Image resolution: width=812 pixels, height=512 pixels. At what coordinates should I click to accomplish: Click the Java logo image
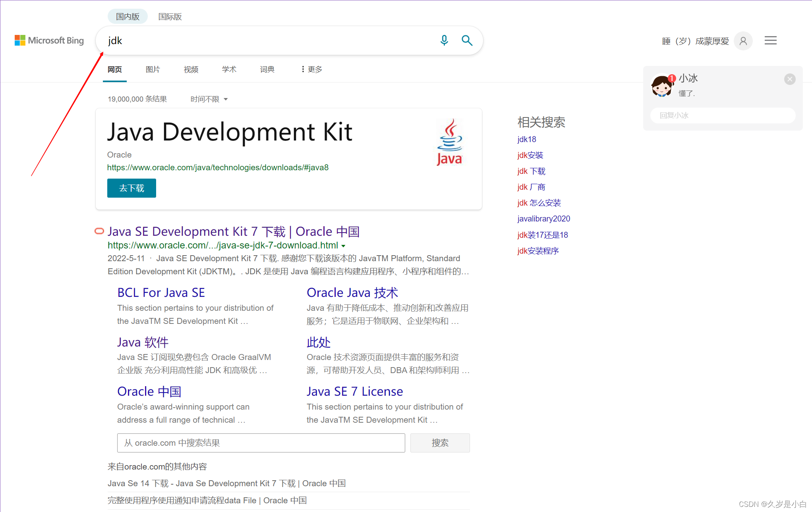(449, 142)
